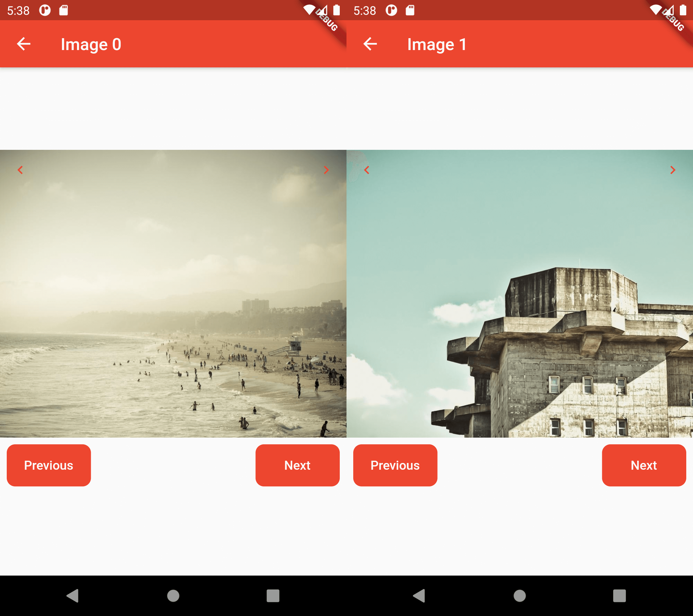The image size is (693, 616).
Task: Advance the carousel with the left chevron on the bunker image
Action: pyautogui.click(x=367, y=170)
